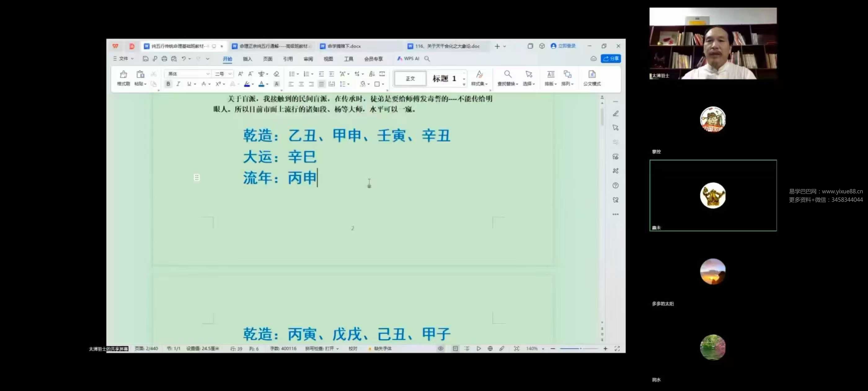
Task: Click the clear formatting eraser icon
Action: (276, 74)
